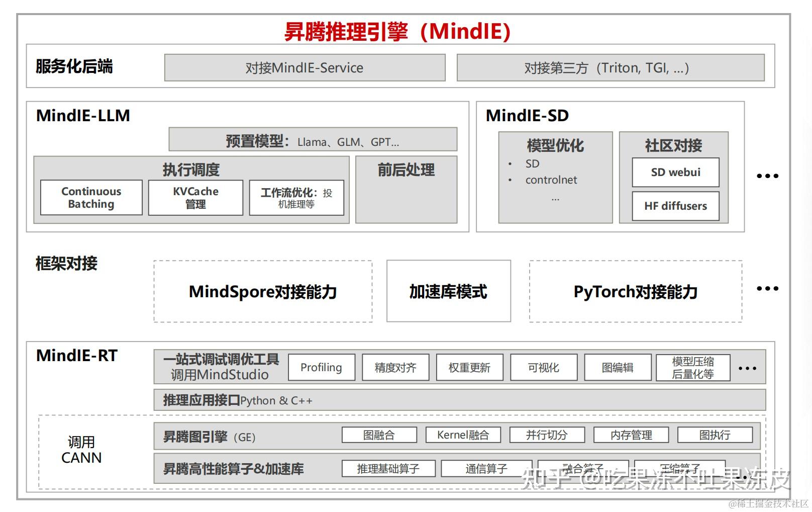This screenshot has width=812, height=512.
Task: Select the 精度对齐 tool
Action: pos(395,367)
